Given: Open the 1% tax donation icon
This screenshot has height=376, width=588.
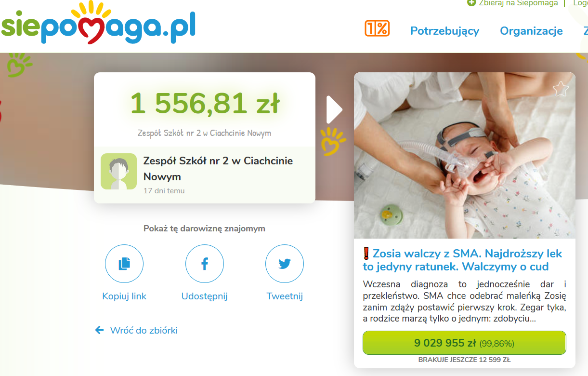Looking at the screenshot, I should (x=377, y=29).
